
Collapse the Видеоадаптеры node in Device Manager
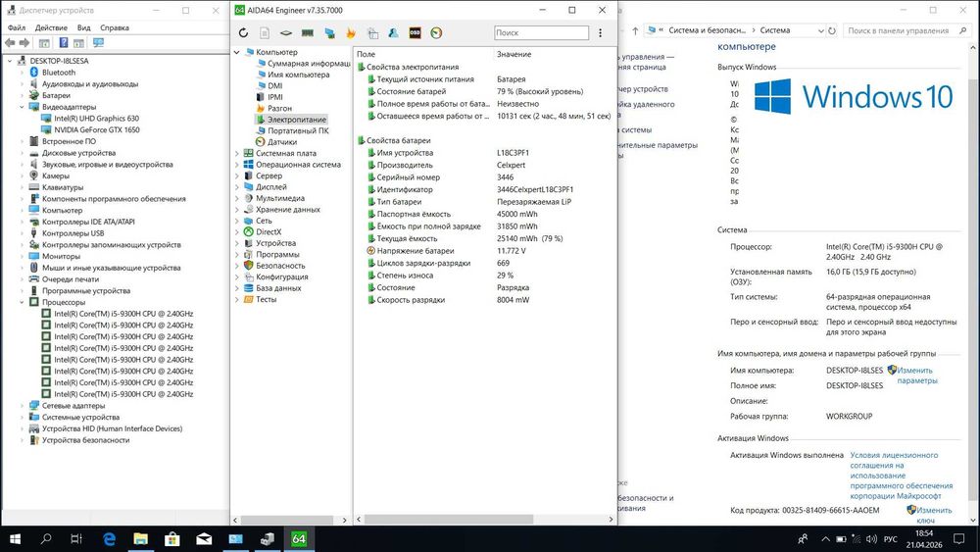(22, 107)
